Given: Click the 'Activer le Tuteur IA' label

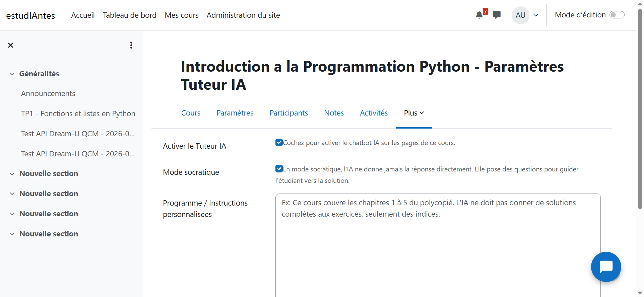Looking at the screenshot, I should [x=194, y=146].
